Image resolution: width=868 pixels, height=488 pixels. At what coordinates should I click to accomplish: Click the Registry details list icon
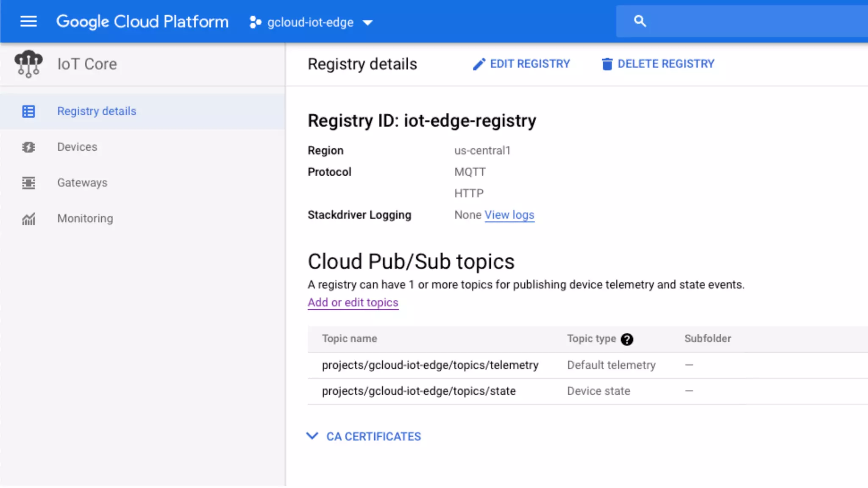tap(28, 111)
